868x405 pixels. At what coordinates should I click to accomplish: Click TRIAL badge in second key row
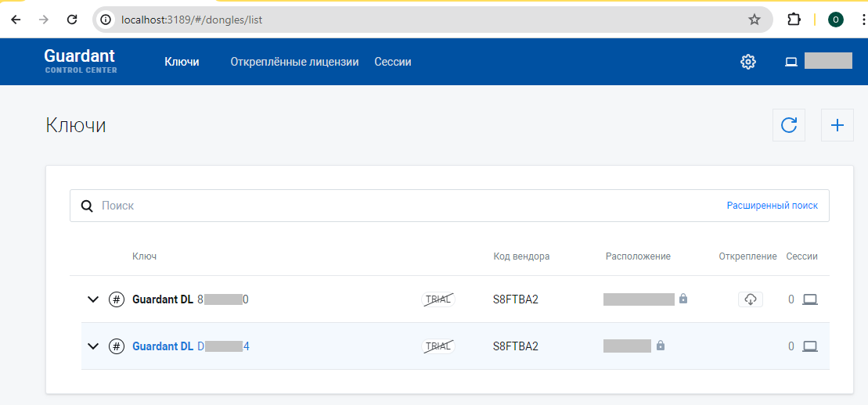click(x=438, y=346)
